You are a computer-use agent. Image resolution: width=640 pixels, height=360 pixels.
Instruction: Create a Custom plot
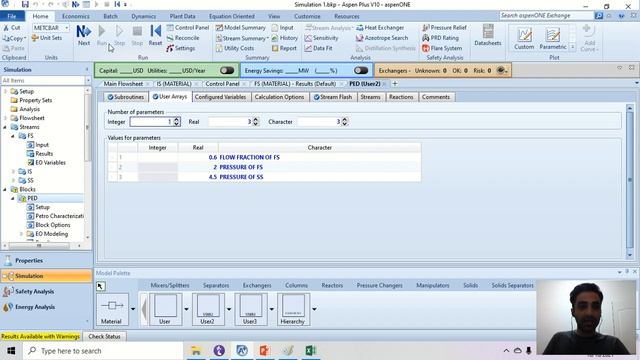click(524, 38)
